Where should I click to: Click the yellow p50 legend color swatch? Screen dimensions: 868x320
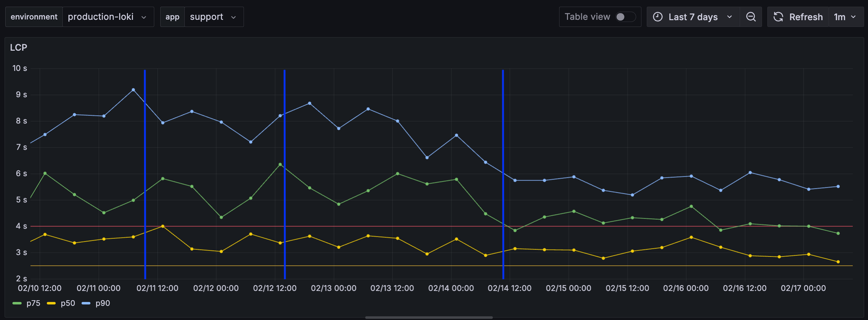[52, 303]
